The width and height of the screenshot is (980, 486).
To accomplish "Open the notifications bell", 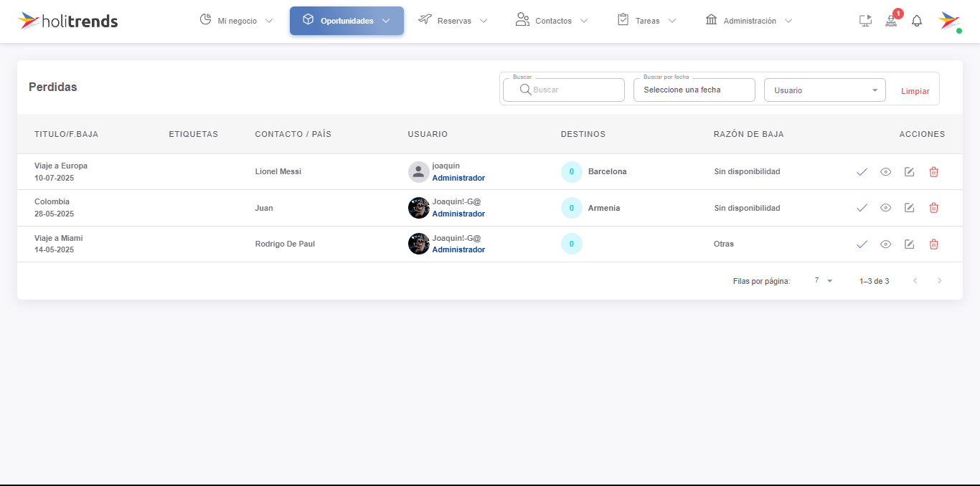I will (x=917, y=21).
